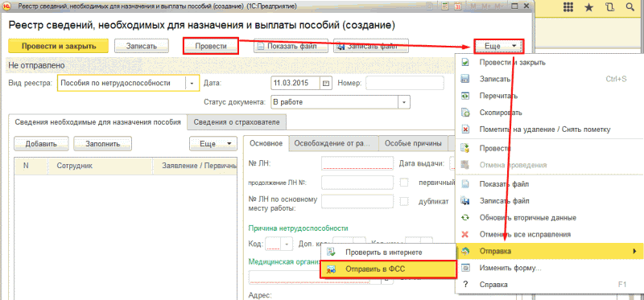
Task: Click the Показать файл toolbar button icon
Action: click(260, 47)
